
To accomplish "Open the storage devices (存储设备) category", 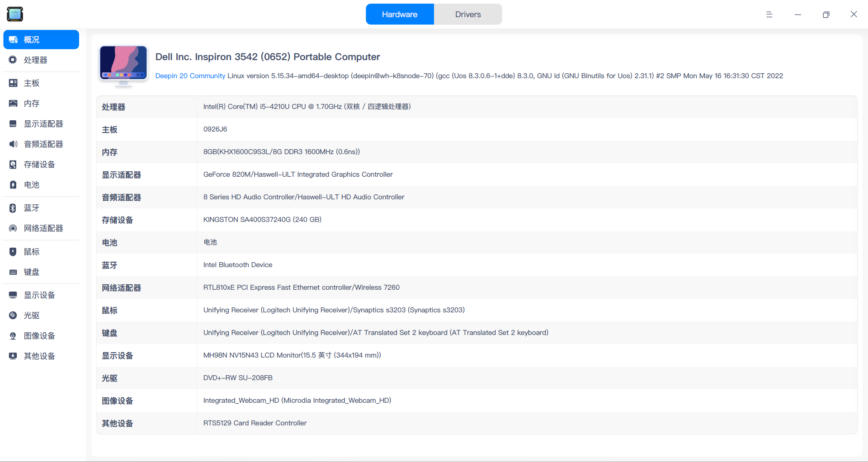I will pos(39,165).
